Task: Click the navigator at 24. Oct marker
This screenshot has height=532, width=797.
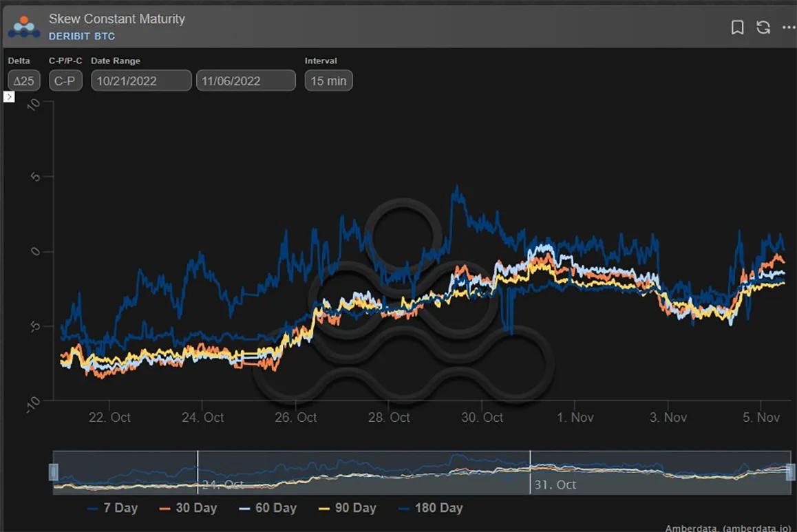Action: 222,484
